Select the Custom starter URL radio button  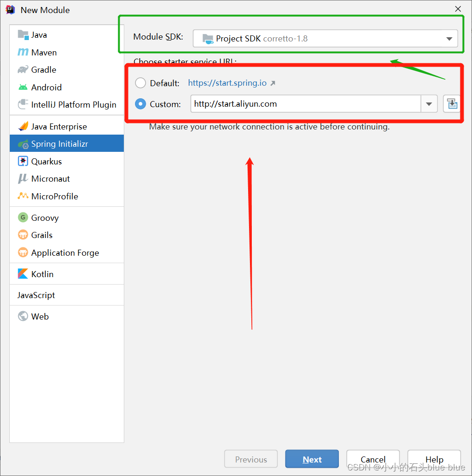(141, 104)
